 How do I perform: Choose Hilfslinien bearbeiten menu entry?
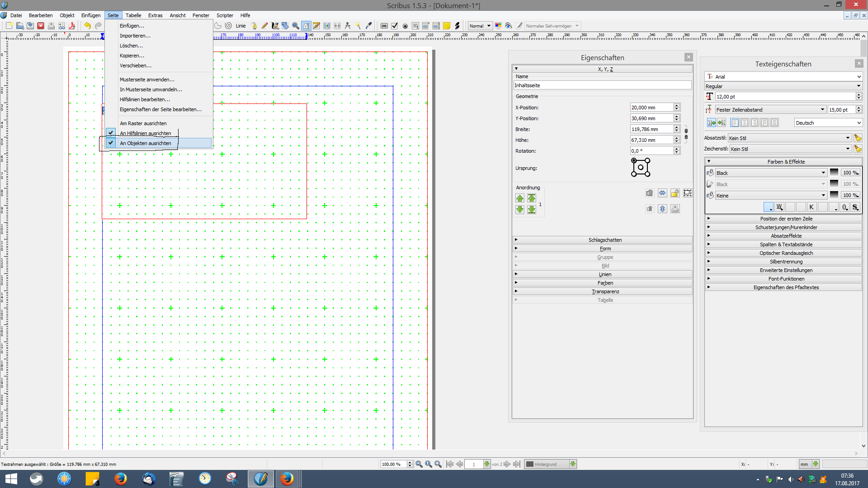[145, 99]
